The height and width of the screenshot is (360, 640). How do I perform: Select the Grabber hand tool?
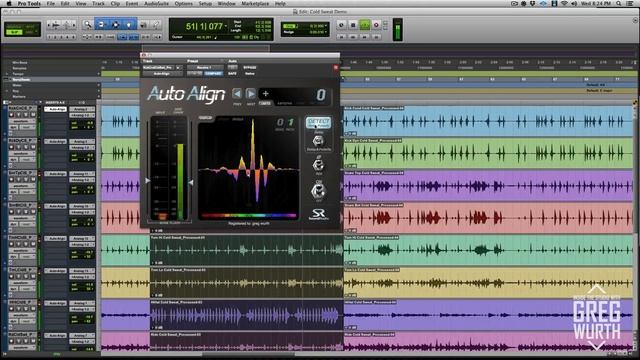(129, 25)
